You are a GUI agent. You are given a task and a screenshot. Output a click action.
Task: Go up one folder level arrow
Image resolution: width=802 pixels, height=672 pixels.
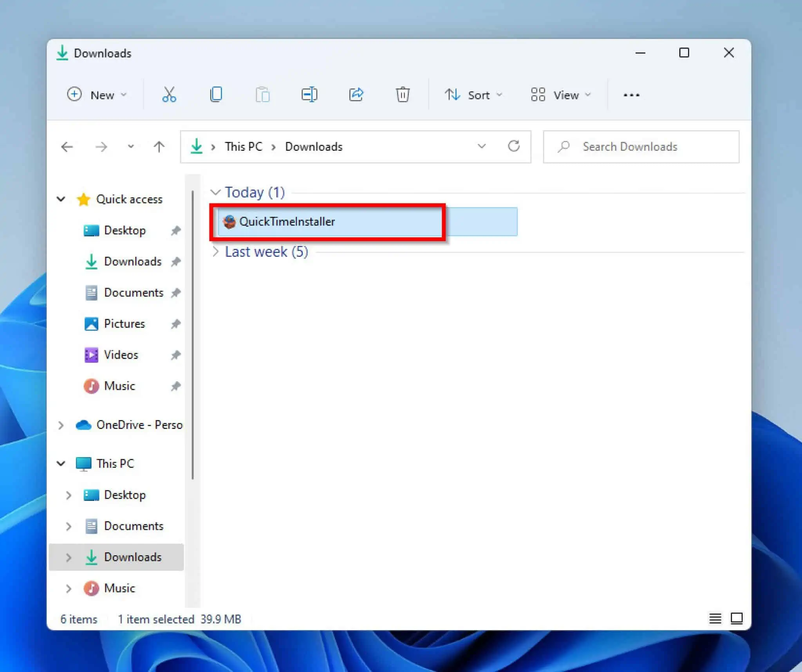coord(159,147)
